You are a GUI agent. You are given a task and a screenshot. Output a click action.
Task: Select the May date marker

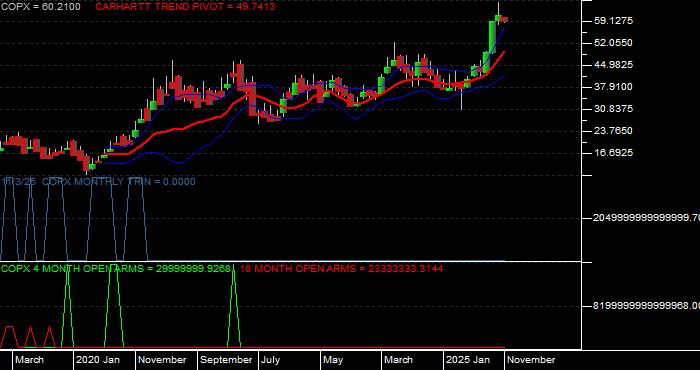(333, 360)
